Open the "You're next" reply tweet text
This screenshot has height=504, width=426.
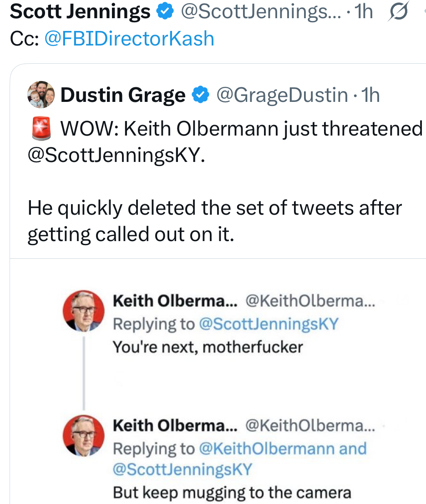coord(208,347)
